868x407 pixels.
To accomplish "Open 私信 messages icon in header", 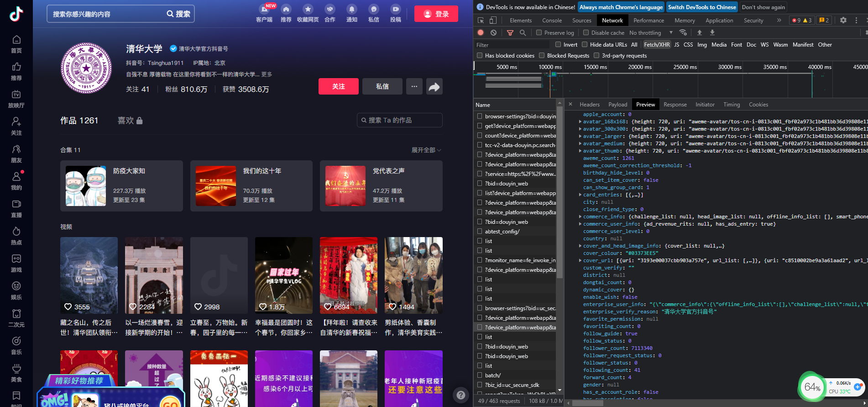I will pos(374,9).
